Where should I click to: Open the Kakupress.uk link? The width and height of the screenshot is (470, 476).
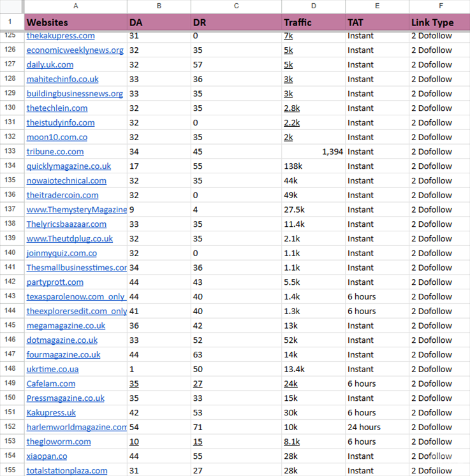point(51,412)
